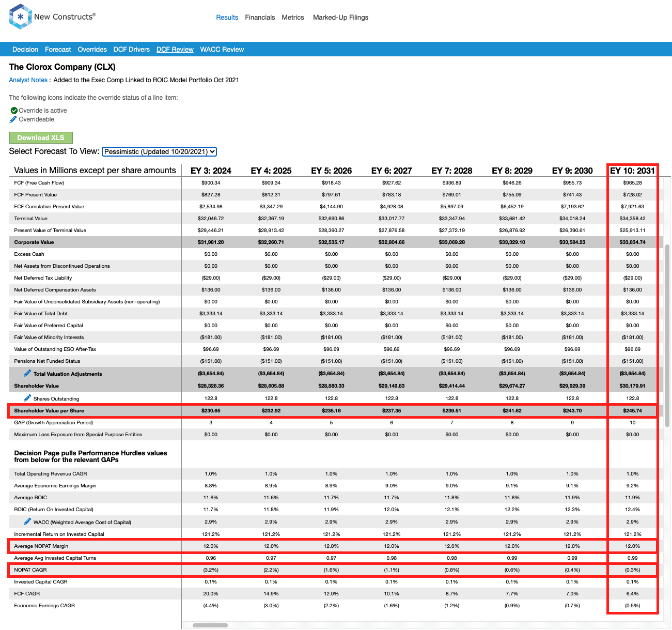Open the Financials menu item
The image size is (672, 630).
tap(260, 18)
